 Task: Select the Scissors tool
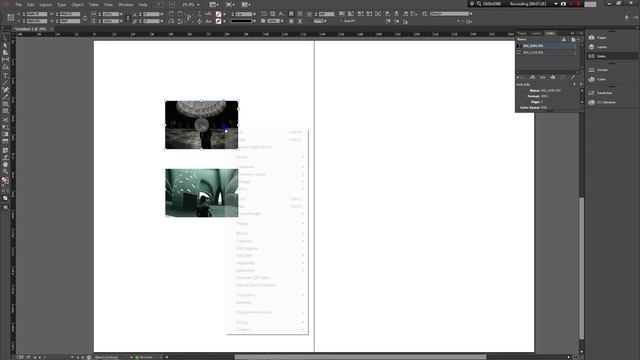click(5, 120)
